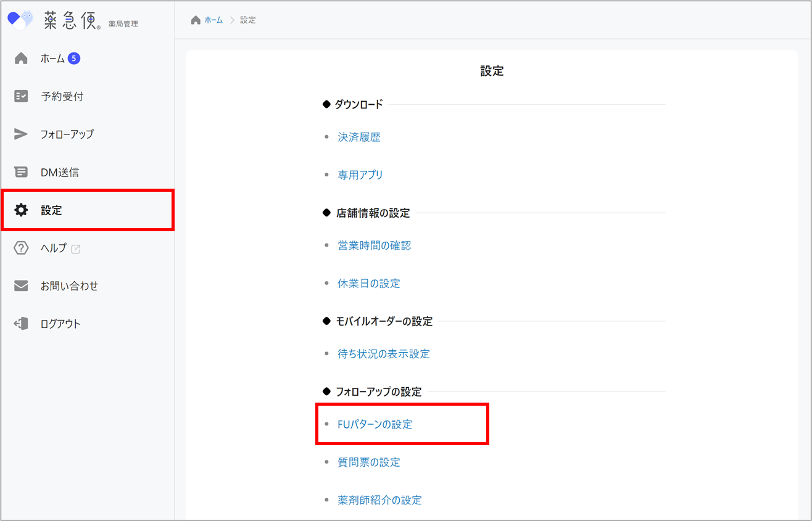Click the ヘルプ question mark icon

(21, 248)
